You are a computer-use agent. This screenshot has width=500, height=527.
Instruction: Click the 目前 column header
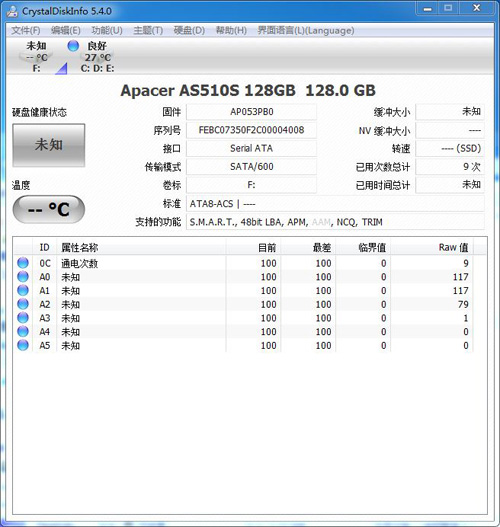click(253, 248)
